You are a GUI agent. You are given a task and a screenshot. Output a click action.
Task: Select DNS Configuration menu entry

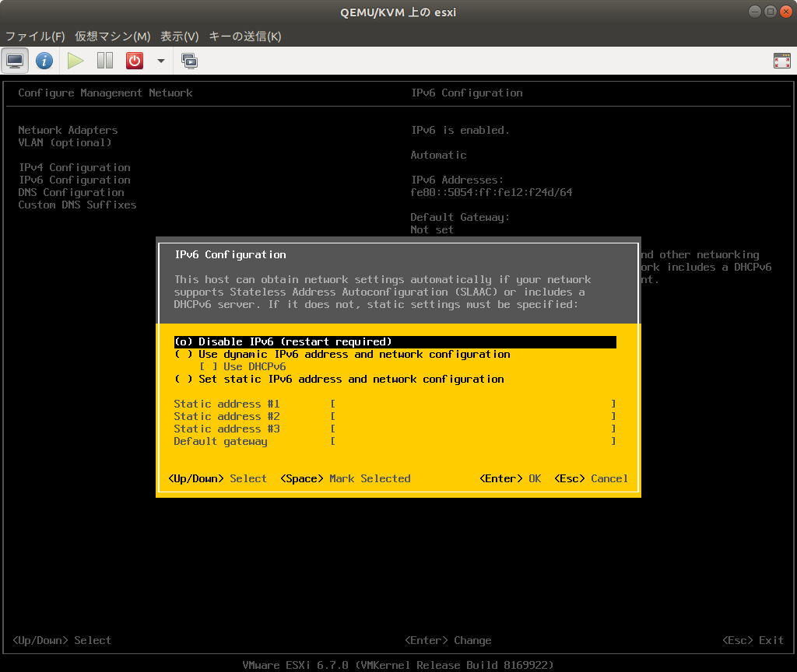click(71, 193)
